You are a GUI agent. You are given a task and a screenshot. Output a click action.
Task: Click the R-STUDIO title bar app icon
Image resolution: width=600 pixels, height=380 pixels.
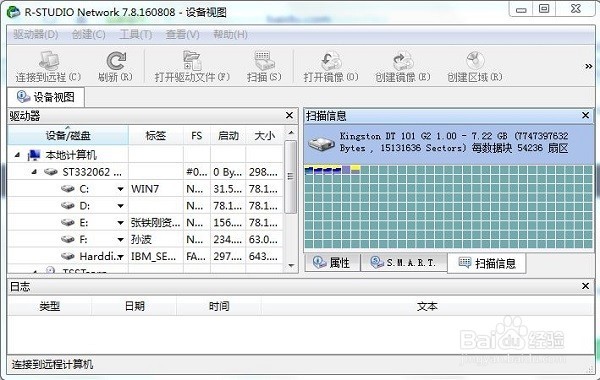tap(13, 12)
